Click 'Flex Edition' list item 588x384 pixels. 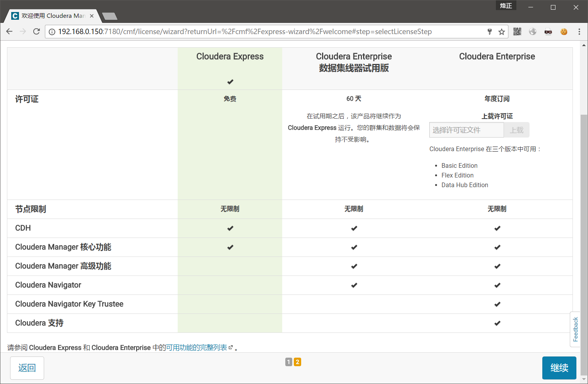point(458,175)
